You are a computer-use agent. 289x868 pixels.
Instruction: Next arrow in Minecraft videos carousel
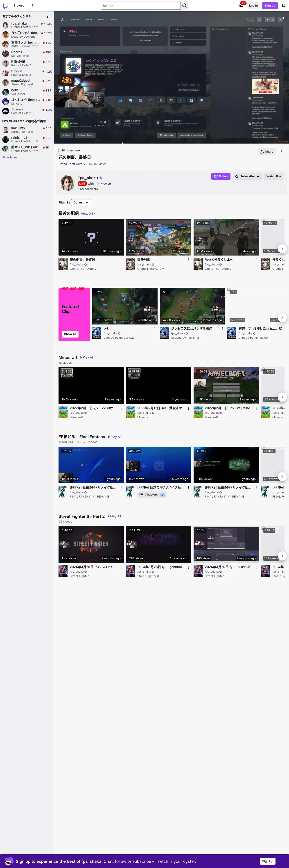tap(282, 397)
